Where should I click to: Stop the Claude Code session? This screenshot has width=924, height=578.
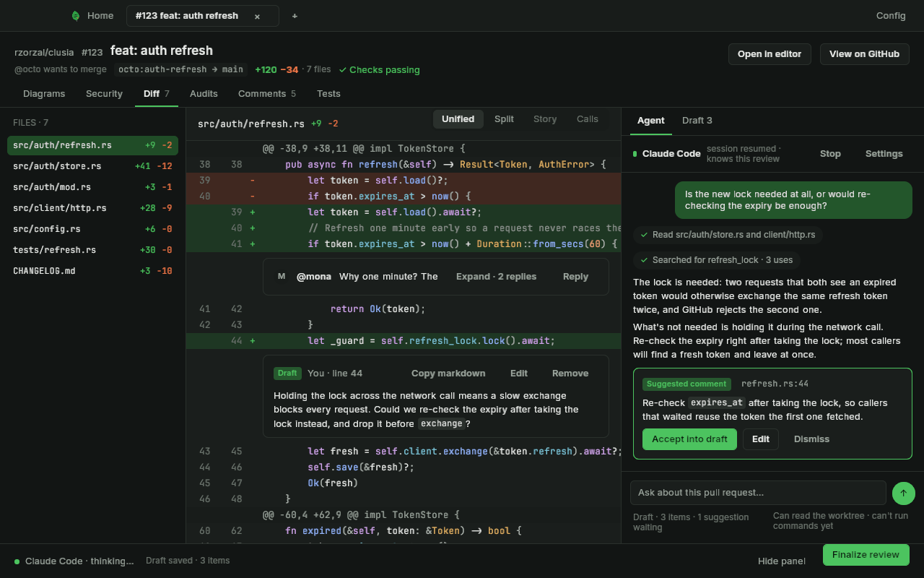(830, 154)
